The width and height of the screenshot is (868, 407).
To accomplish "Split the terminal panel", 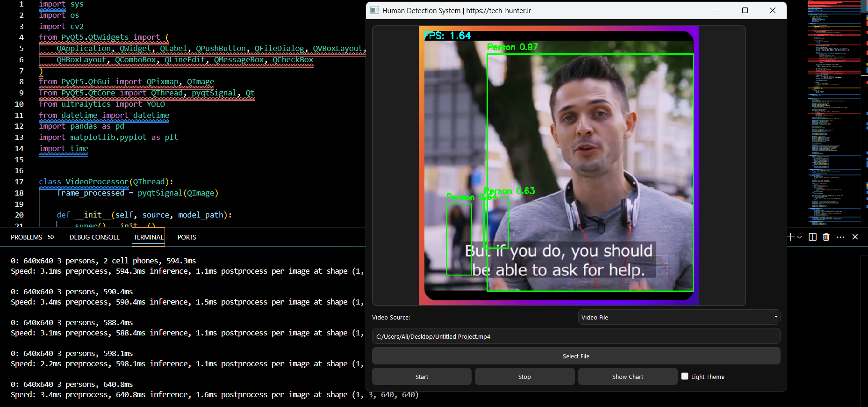I will [x=812, y=237].
